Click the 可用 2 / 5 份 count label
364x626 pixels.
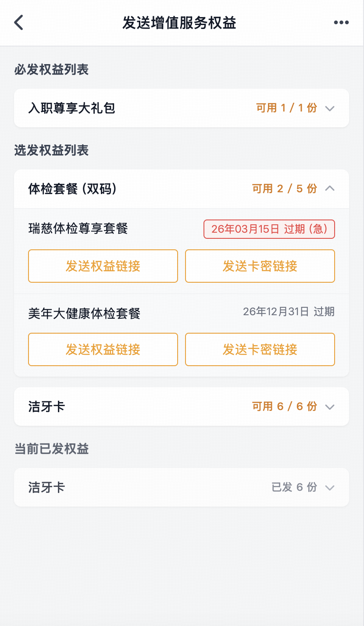click(x=284, y=189)
